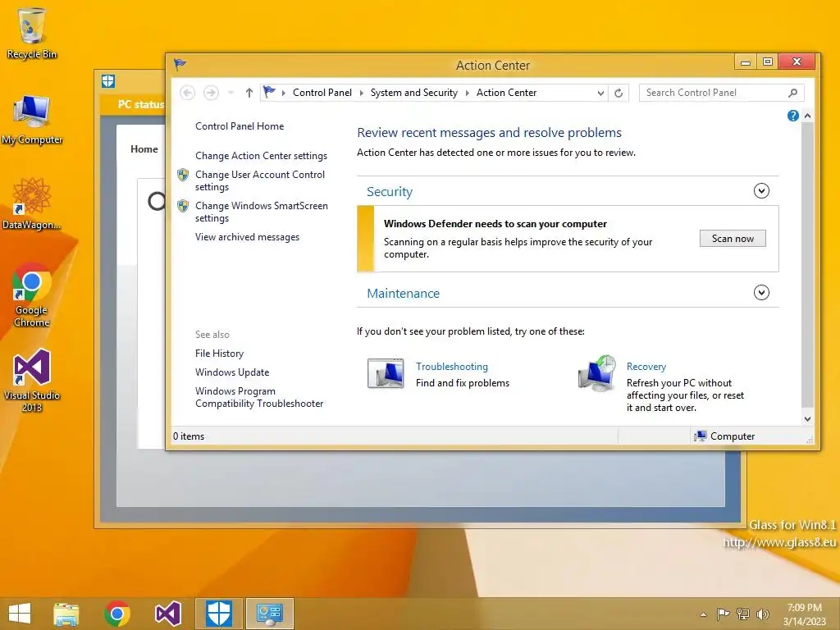Screen dimensions: 840x630
Task: Click the Troubleshooting computer icon
Action: pyautogui.click(x=386, y=373)
